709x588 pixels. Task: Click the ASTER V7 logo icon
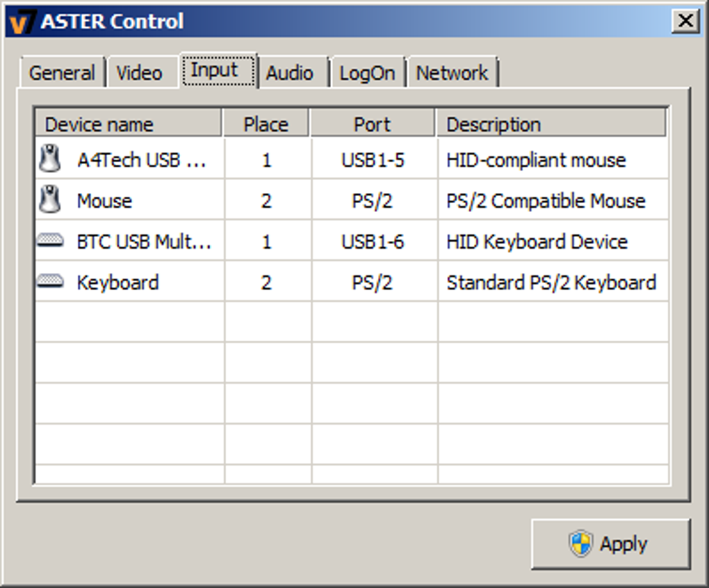[22, 22]
